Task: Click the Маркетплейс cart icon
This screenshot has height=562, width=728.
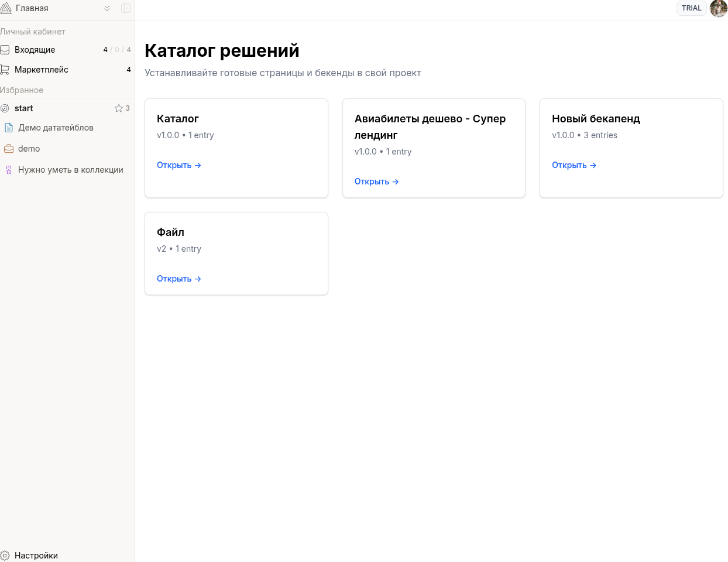Action: tap(5, 70)
